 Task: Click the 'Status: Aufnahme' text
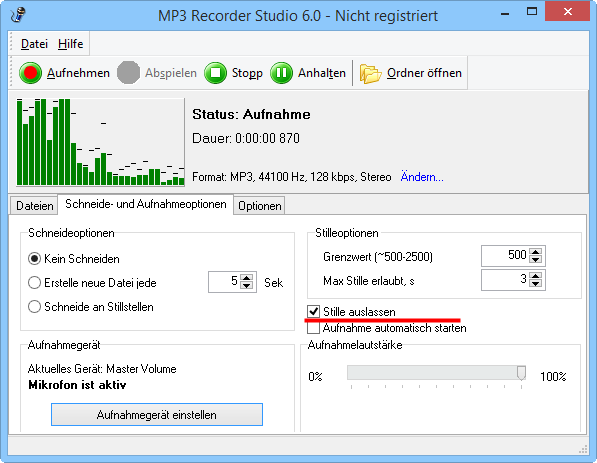[x=251, y=114]
